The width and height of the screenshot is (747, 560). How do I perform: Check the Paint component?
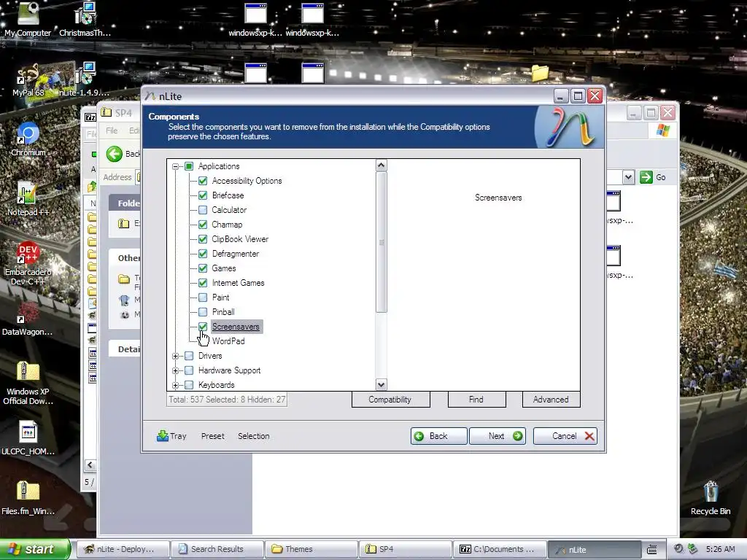pos(203,297)
